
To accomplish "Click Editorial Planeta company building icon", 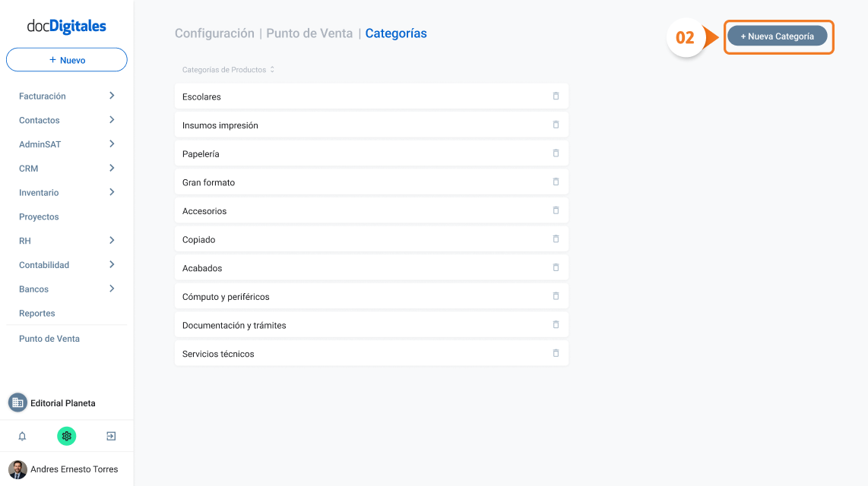I will 17,402.
